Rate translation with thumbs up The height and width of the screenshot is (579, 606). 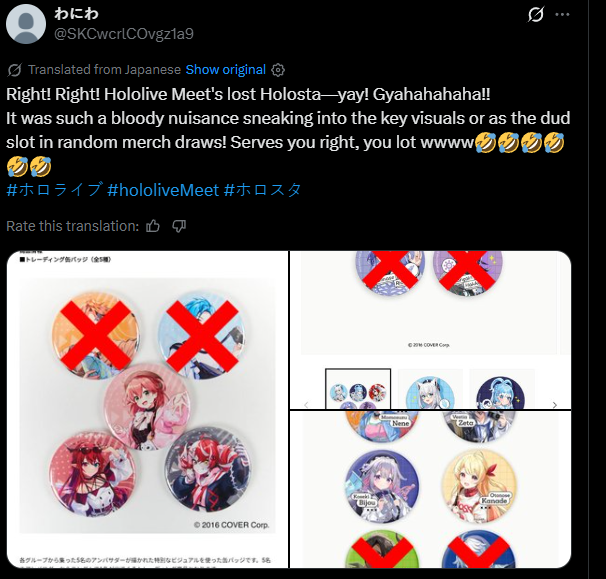(x=153, y=226)
